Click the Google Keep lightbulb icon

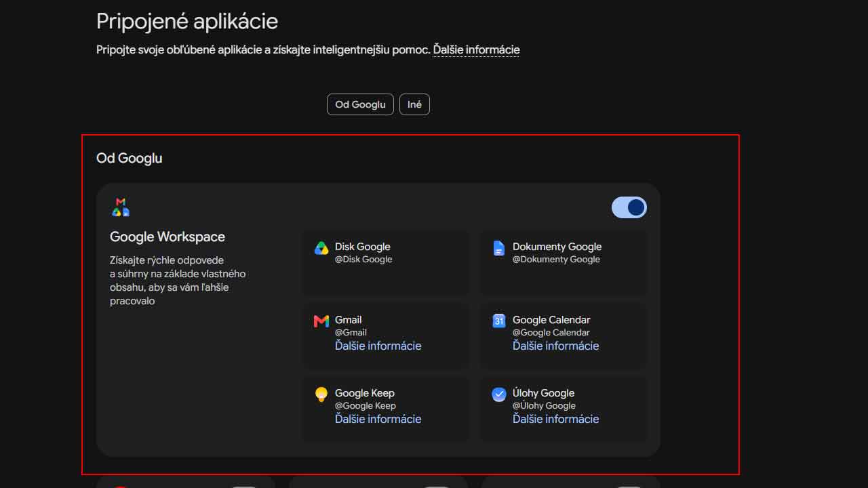click(321, 394)
